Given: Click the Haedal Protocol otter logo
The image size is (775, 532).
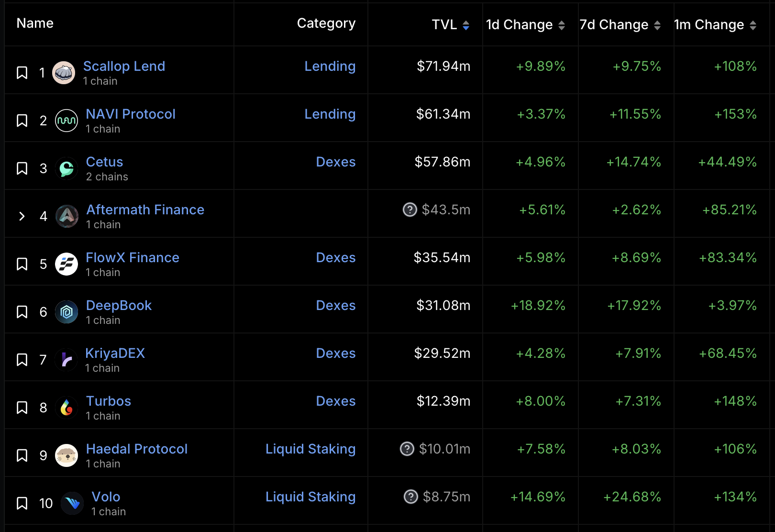Looking at the screenshot, I should pyautogui.click(x=66, y=455).
